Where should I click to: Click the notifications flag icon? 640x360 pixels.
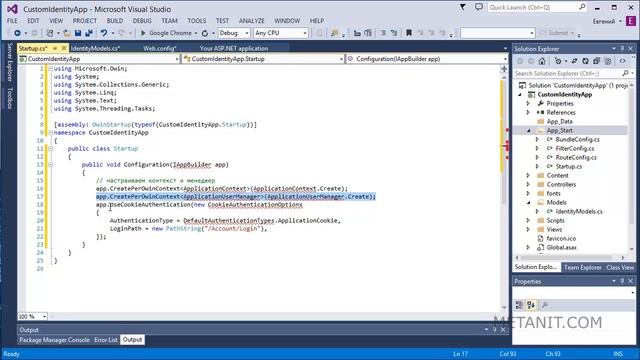462,7
